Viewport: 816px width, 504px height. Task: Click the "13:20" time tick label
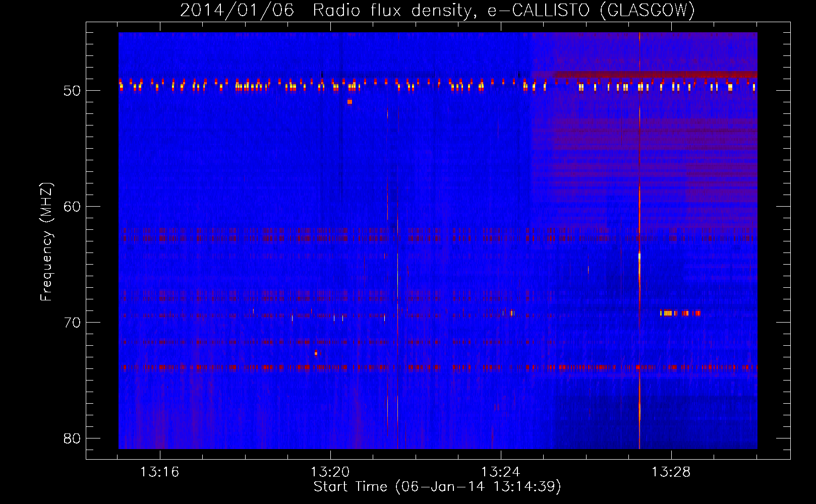(330, 472)
